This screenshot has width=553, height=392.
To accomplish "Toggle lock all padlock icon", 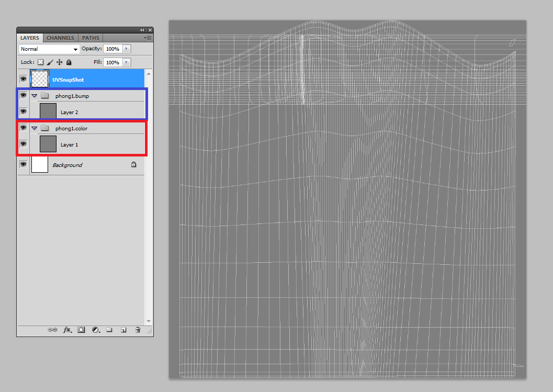I will [69, 62].
